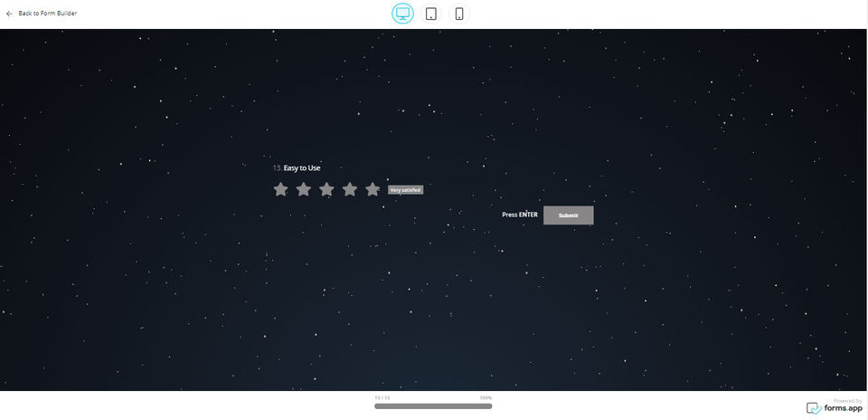Click the back arrow icon
Screen dimensions: 868x420
9,14
